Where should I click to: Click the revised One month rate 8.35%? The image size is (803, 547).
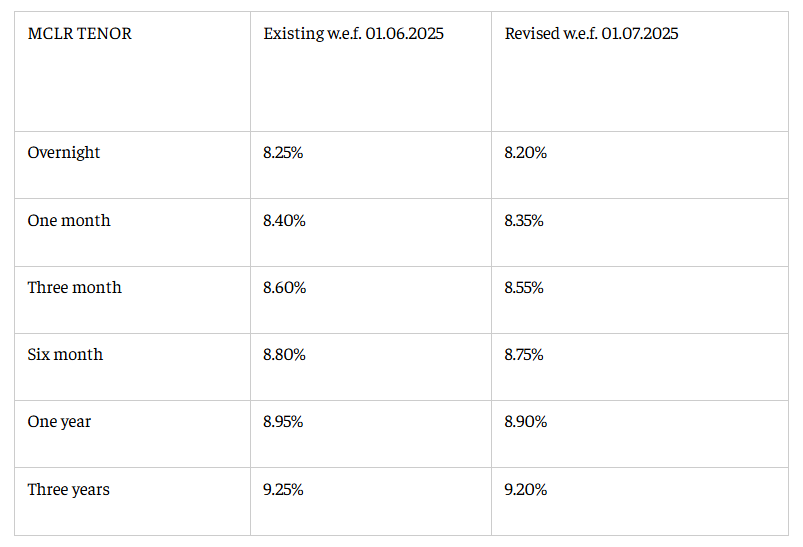click(524, 220)
